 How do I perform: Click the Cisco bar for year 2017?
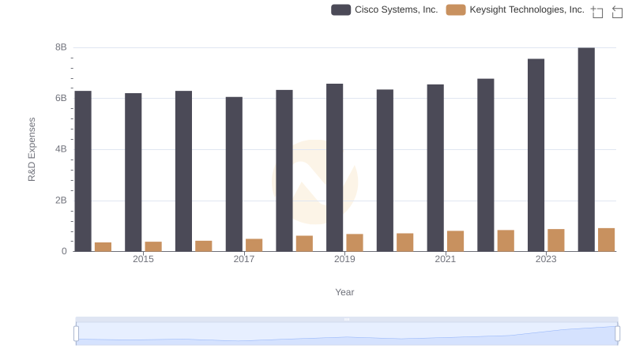point(234,174)
